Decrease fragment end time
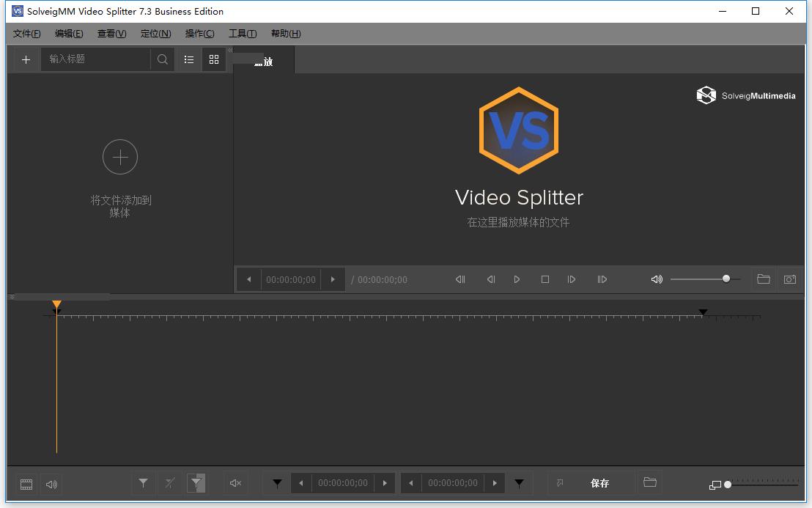 point(410,483)
